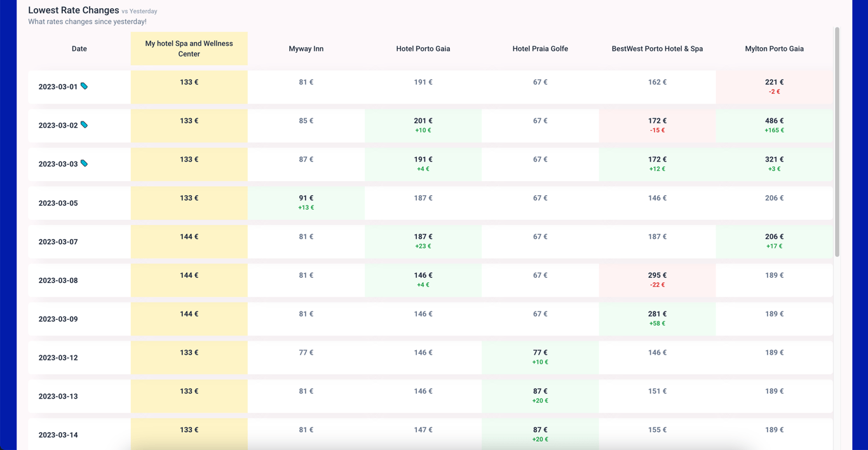Click the Lowest Rate Changes heading
Screen dimensions: 868x450
click(x=74, y=10)
